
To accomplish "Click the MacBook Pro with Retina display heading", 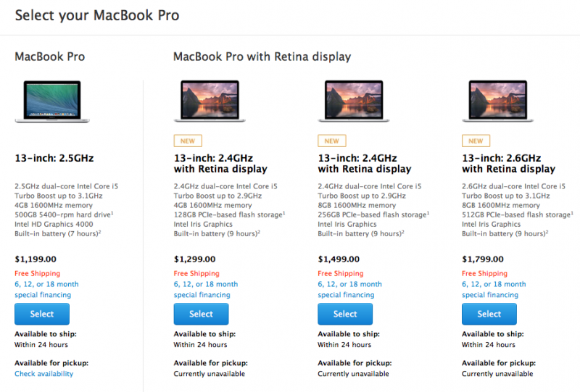I will coord(262,57).
